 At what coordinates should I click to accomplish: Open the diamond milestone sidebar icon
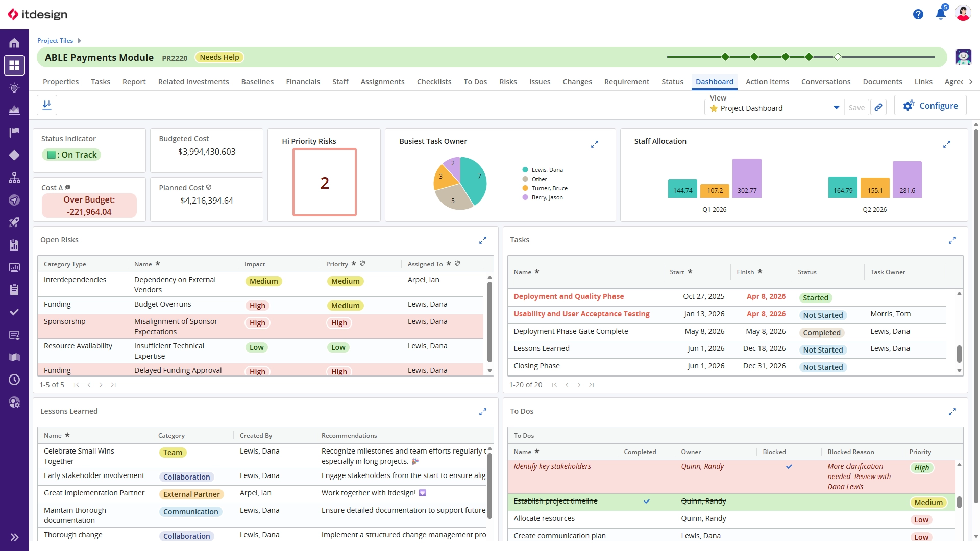(x=14, y=155)
